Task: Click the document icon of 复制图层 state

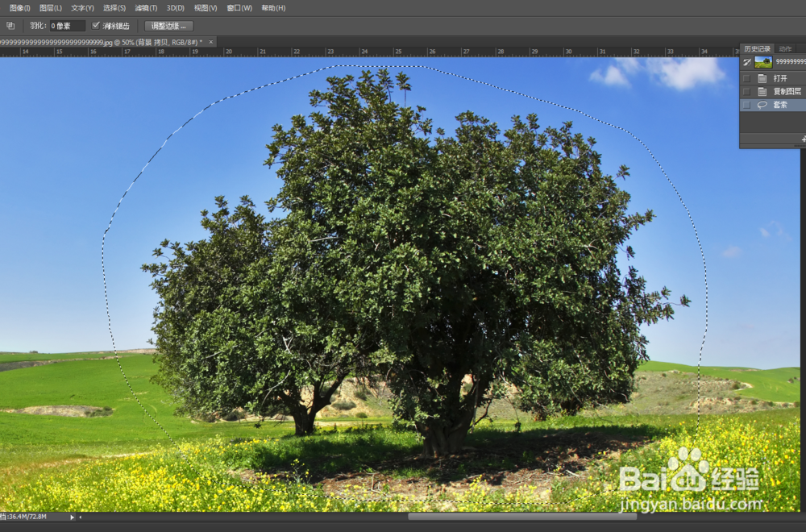Action: click(762, 92)
